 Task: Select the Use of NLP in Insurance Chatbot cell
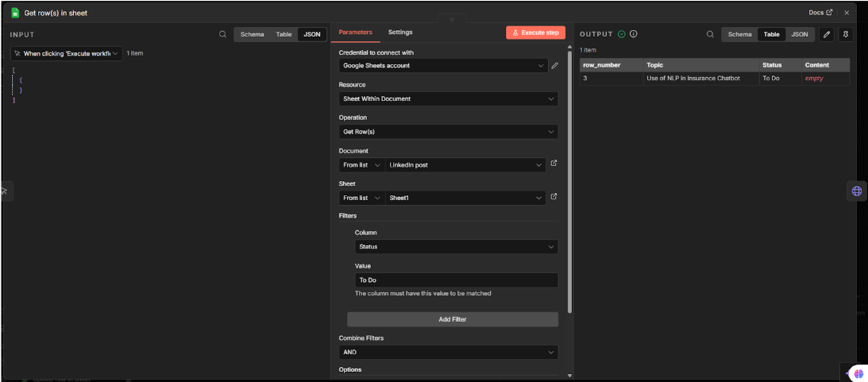click(701, 79)
